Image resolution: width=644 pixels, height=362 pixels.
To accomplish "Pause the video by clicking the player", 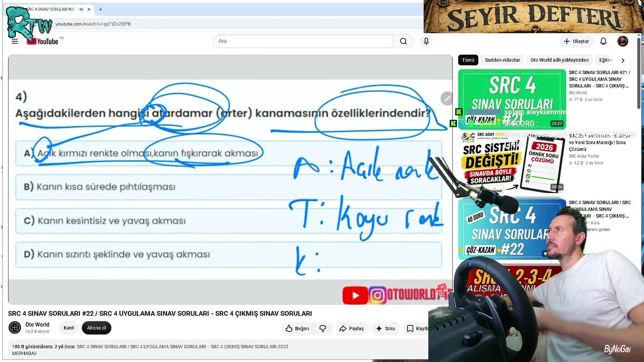I will pyautogui.click(x=230, y=179).
